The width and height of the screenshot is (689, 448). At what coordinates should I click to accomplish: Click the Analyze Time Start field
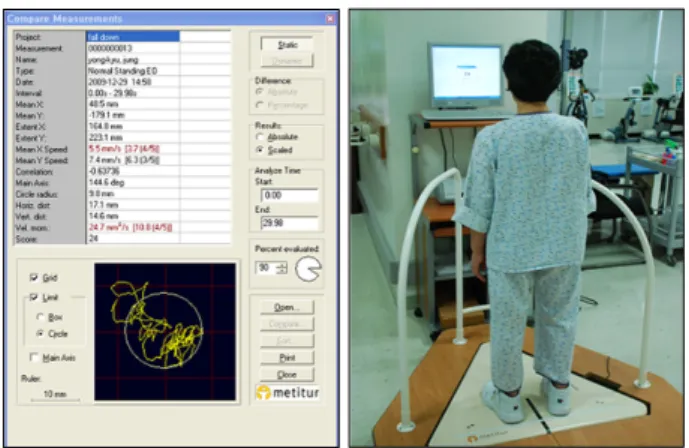(x=290, y=195)
